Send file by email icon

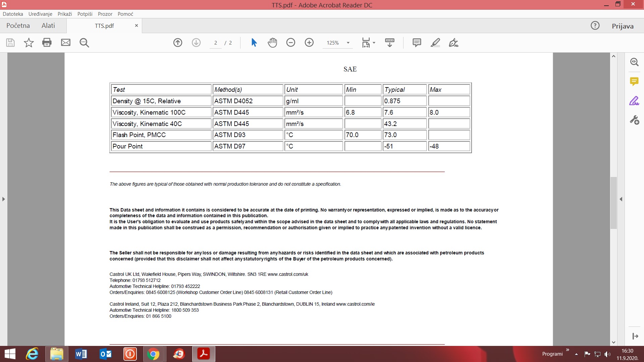tap(66, 43)
